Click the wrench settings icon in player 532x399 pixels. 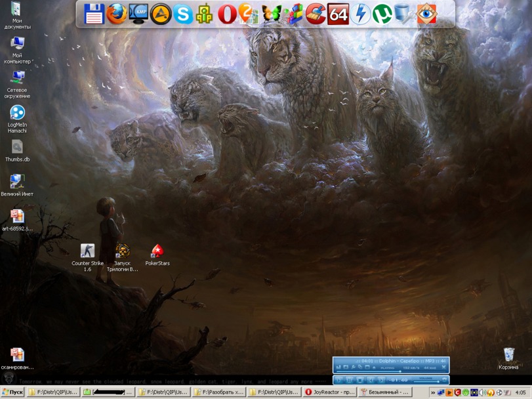(353, 367)
